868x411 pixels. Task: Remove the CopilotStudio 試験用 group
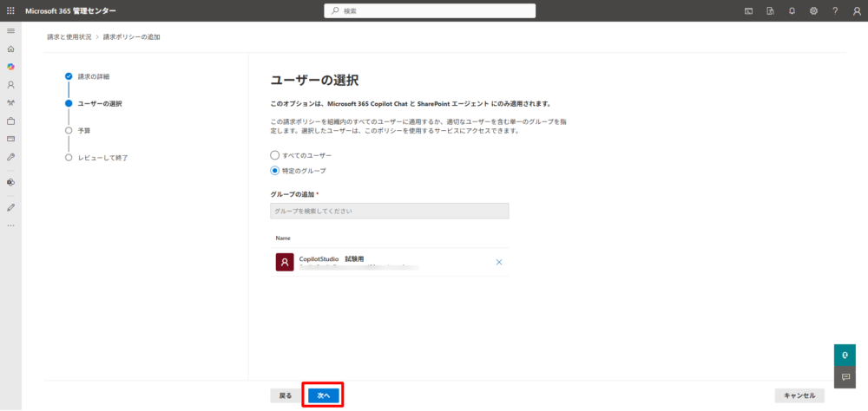pyautogui.click(x=498, y=262)
